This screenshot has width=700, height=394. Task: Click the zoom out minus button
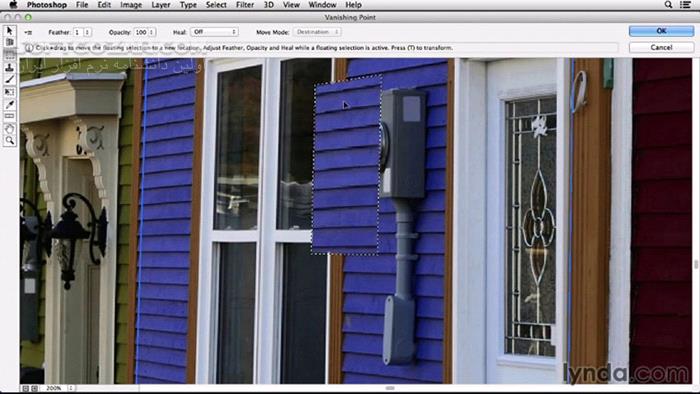pos(25,388)
